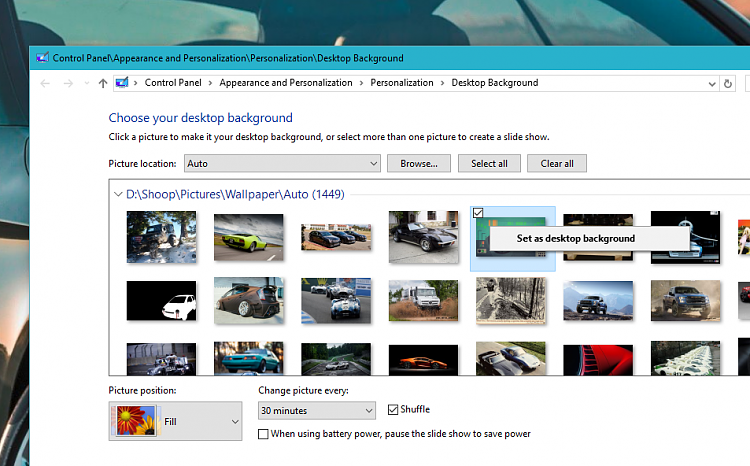Click the Back navigation arrow
Viewport: 750px width, 466px height.
point(45,83)
